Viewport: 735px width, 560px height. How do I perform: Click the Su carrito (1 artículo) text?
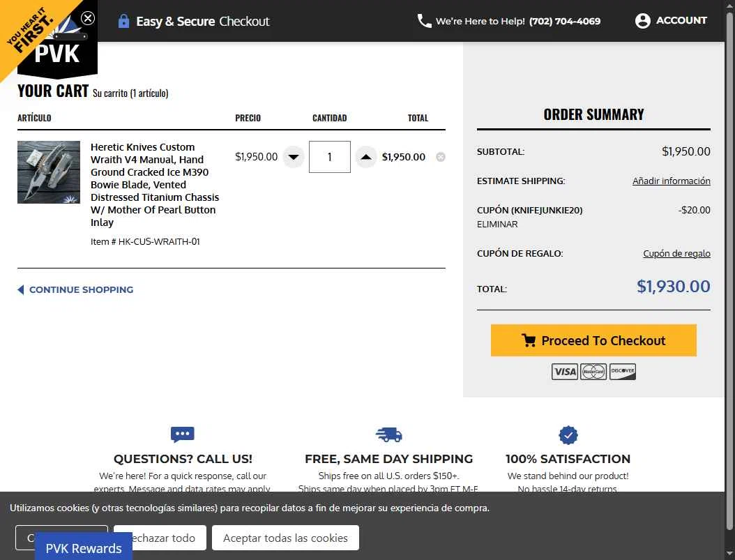tap(130, 93)
